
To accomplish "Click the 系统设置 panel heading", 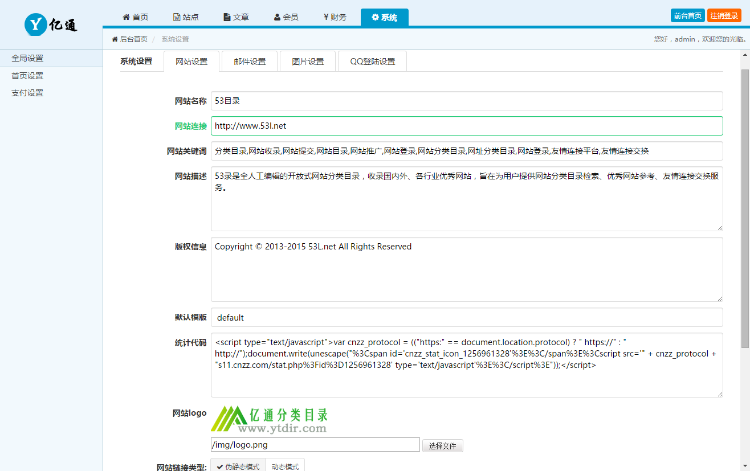I will coord(136,62).
